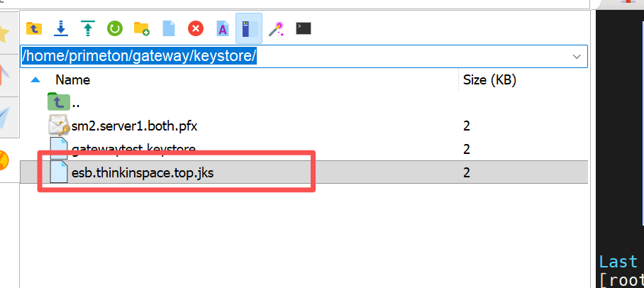The width and height of the screenshot is (644, 288).
Task: Go to the parent directory toolbar icon
Action: point(34,28)
